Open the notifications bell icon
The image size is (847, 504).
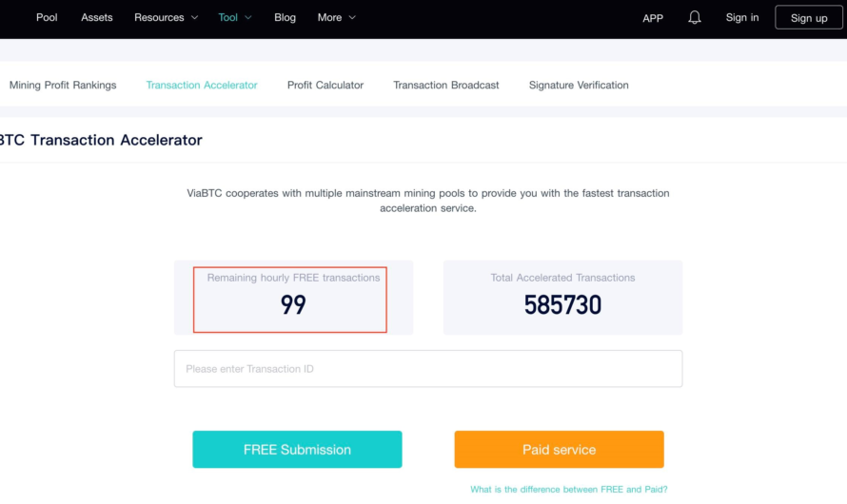pos(694,18)
